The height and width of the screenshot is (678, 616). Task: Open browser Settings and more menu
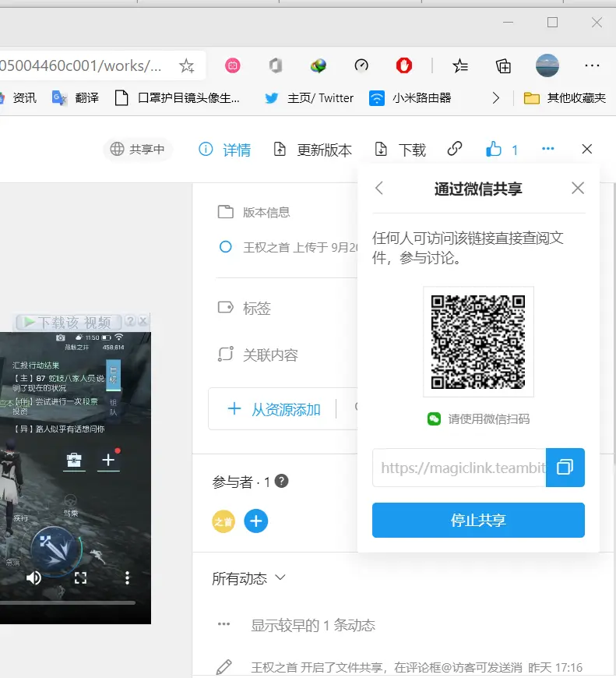[x=592, y=65]
